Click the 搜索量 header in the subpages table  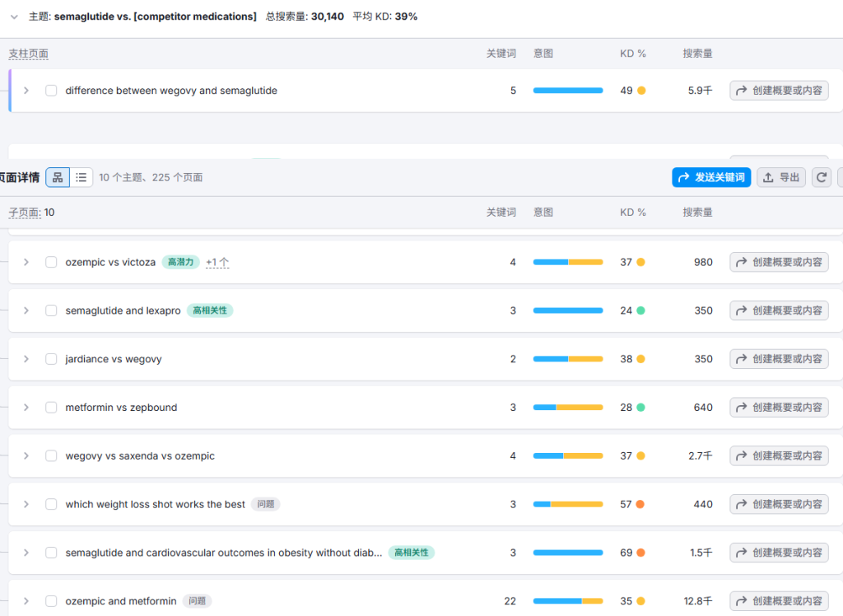click(697, 212)
